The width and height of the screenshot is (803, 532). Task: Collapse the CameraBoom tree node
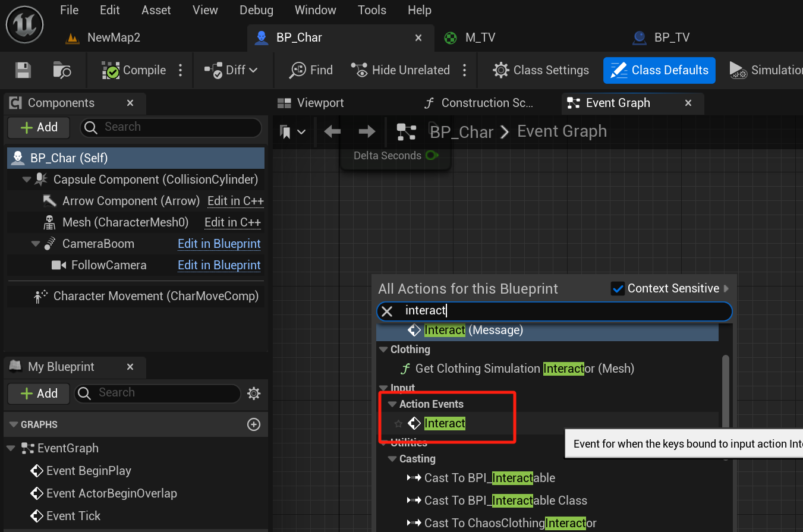[x=35, y=244]
